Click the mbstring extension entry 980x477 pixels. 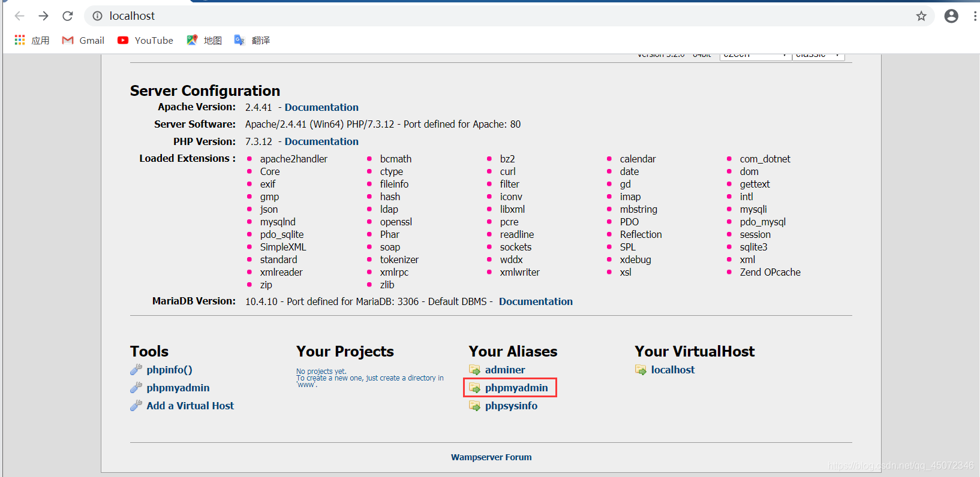click(x=639, y=209)
